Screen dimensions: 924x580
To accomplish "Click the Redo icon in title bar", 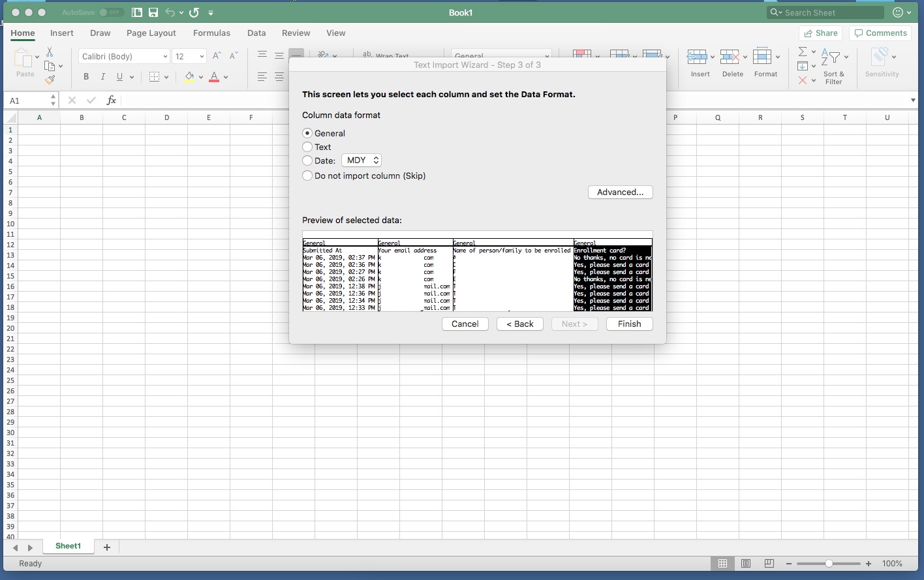I will click(x=194, y=12).
